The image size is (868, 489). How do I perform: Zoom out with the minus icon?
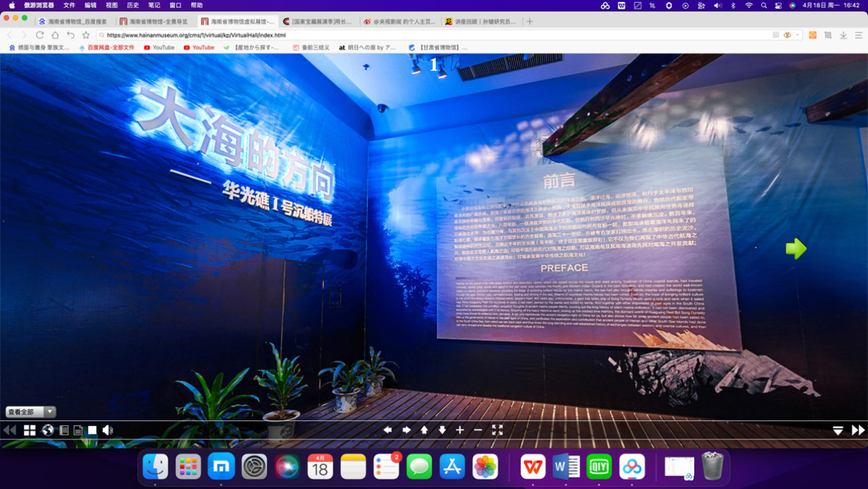(x=477, y=430)
